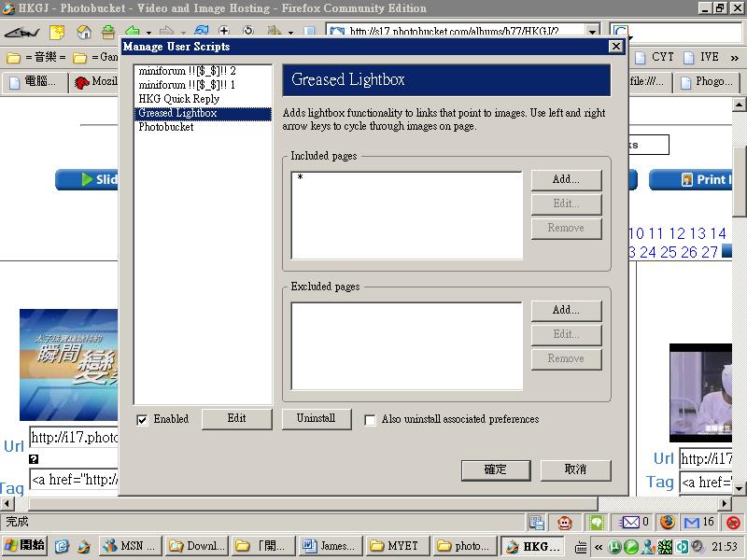
Task: Launch Internet Explorer from quick launch
Action: 62,546
